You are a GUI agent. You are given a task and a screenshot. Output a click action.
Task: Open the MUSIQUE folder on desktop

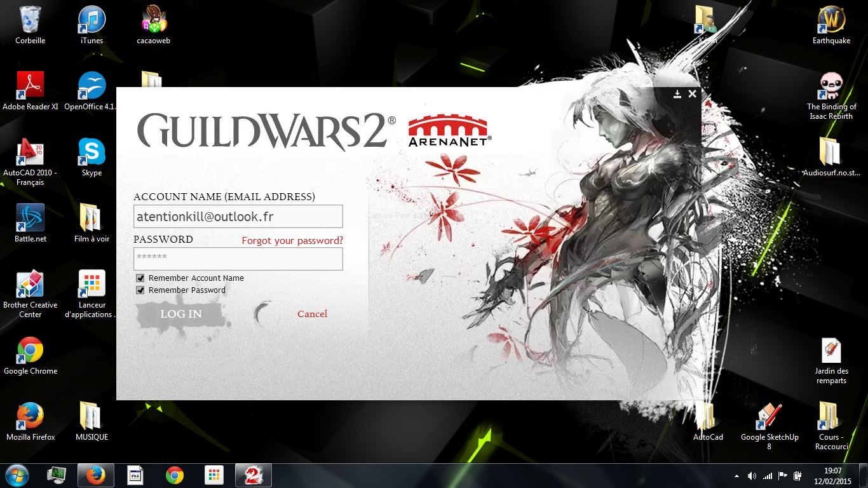[92, 421]
